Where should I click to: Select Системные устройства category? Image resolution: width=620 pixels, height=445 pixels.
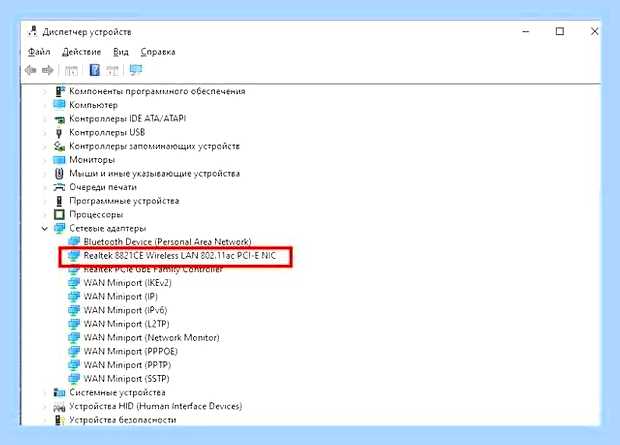click(x=117, y=392)
